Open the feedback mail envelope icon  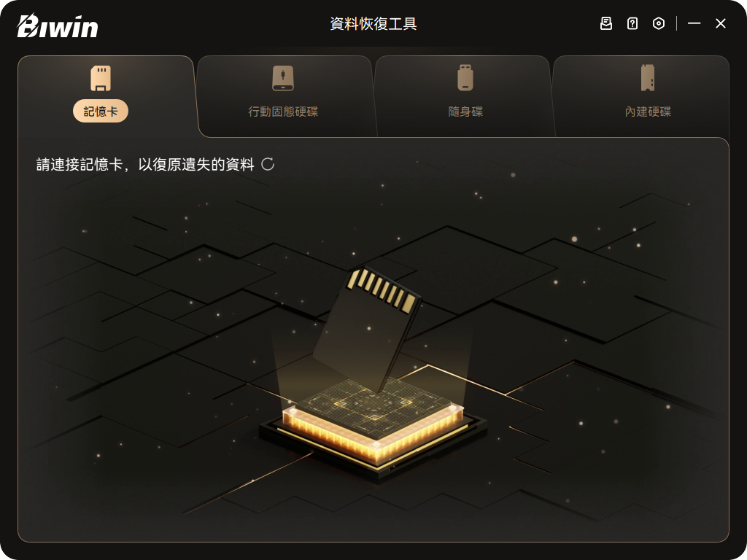click(605, 23)
